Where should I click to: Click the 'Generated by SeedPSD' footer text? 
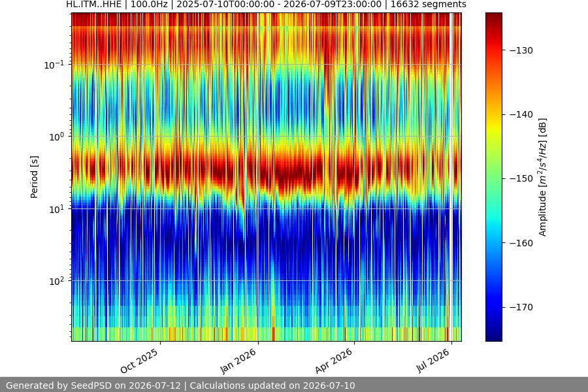pyautogui.click(x=180, y=385)
